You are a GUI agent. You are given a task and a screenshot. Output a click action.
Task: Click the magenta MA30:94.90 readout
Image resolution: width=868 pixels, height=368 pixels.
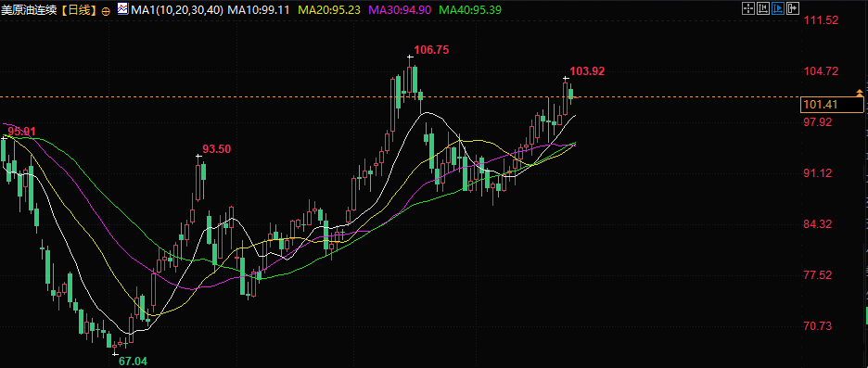pyautogui.click(x=400, y=9)
